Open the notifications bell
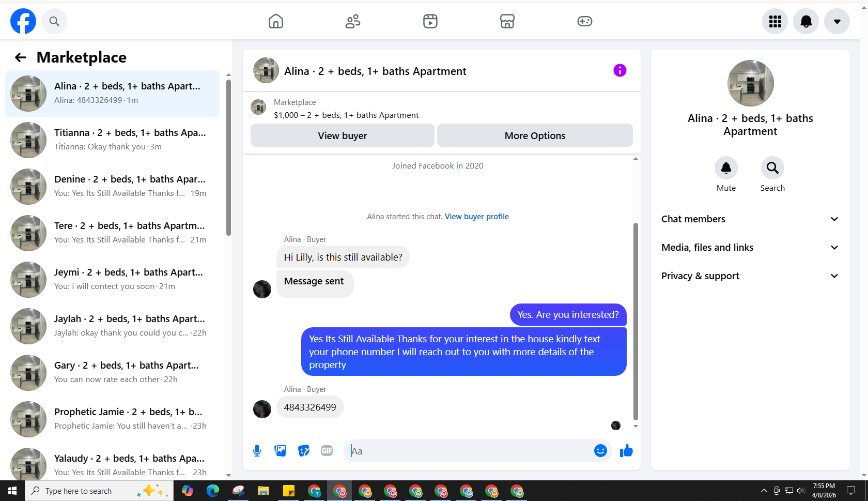Viewport: 868px width, 501px height. click(x=806, y=21)
